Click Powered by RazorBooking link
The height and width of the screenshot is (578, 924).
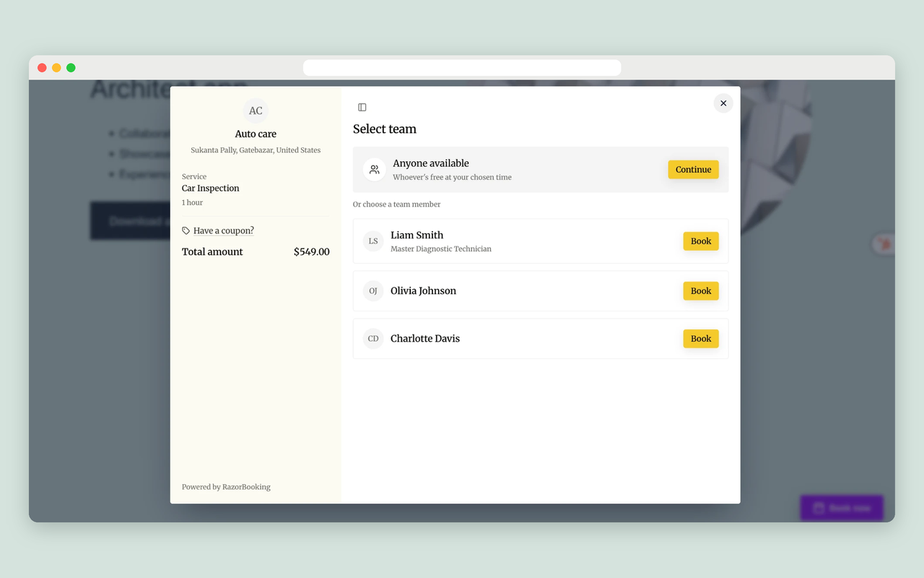(x=226, y=487)
